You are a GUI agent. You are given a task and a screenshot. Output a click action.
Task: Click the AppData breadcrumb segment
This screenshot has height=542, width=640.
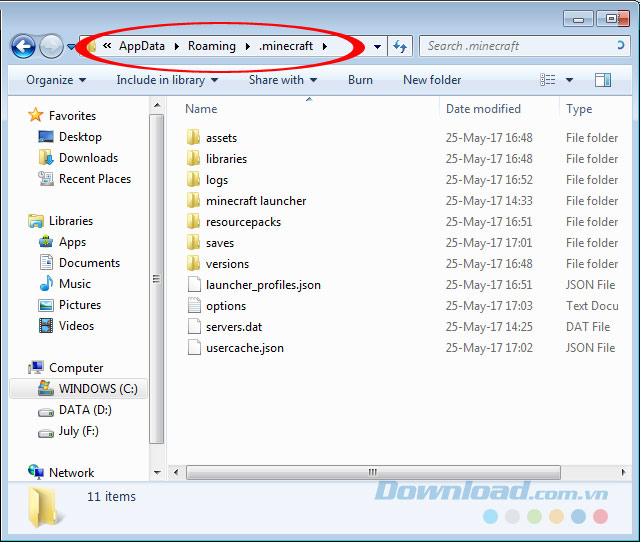pos(142,46)
